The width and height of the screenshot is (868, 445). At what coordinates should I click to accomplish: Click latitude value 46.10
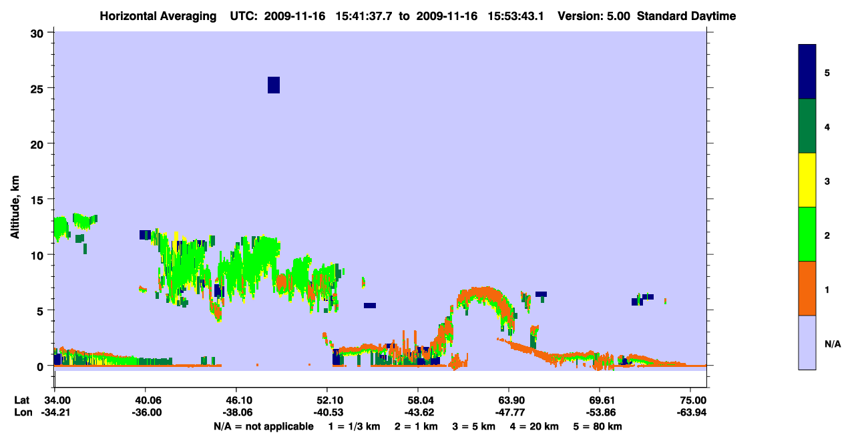point(238,400)
